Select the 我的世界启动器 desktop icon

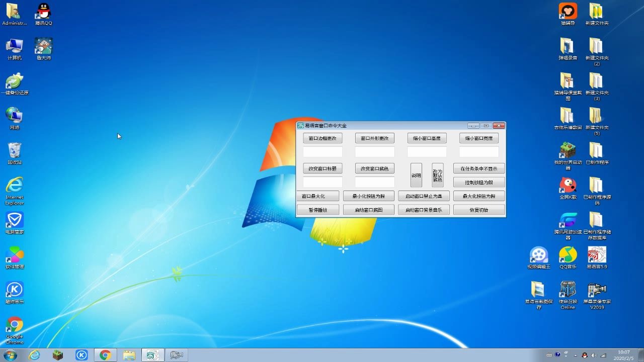click(568, 156)
